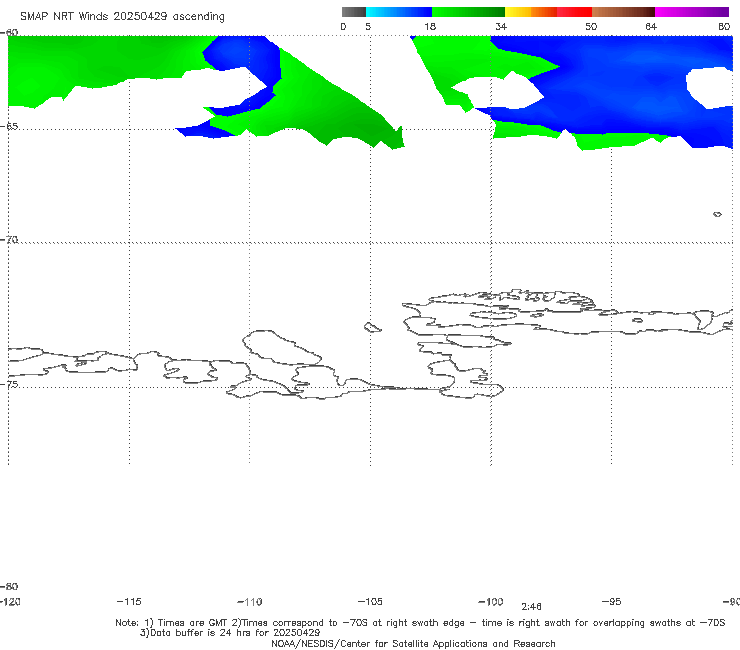Image resolution: width=740 pixels, height=650 pixels.
Task: Click the color bar label '5'
Action: tap(368, 26)
